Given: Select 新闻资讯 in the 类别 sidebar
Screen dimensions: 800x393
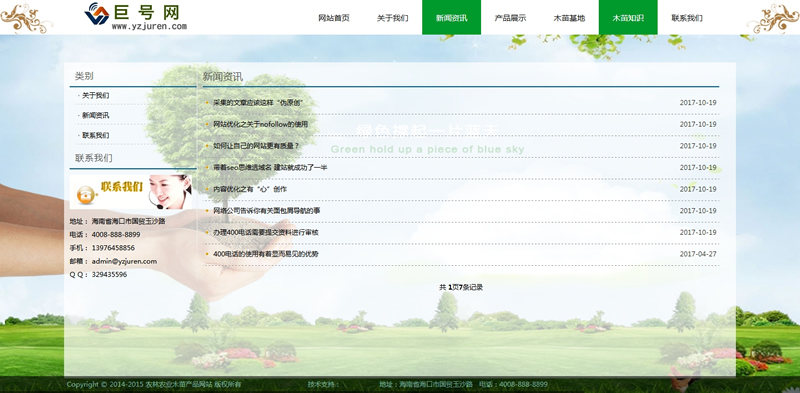Looking at the screenshot, I should coord(95,115).
